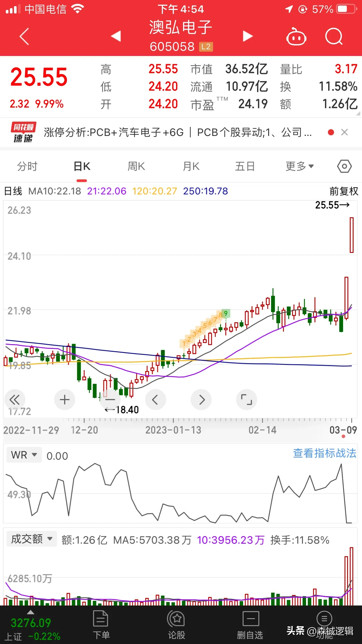The height and width of the screenshot is (644, 362).
Task: Expand quote details corner triangle
Action: (358, 113)
